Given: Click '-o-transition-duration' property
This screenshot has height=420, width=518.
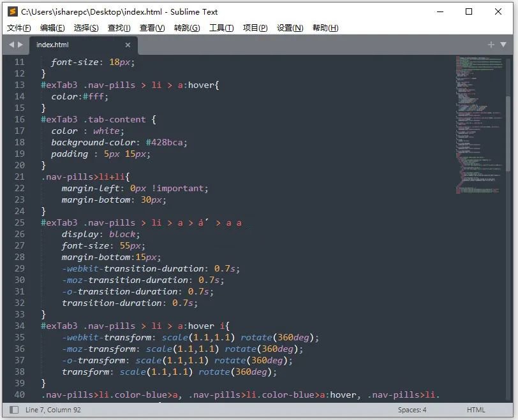Looking at the screenshot, I should [119, 292].
